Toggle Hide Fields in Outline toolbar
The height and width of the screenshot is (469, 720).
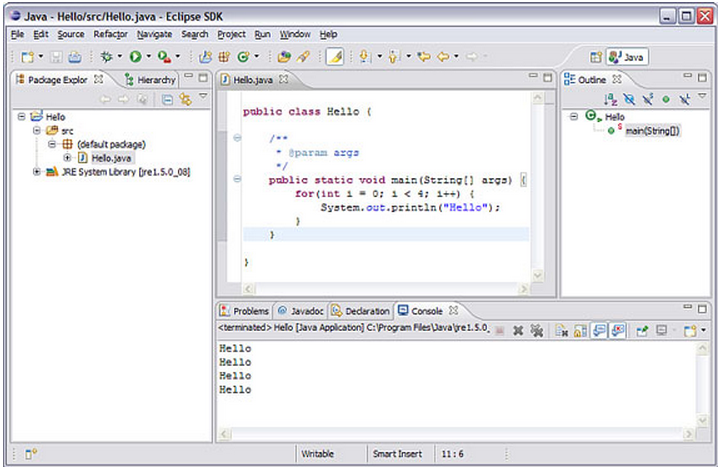coord(629,99)
